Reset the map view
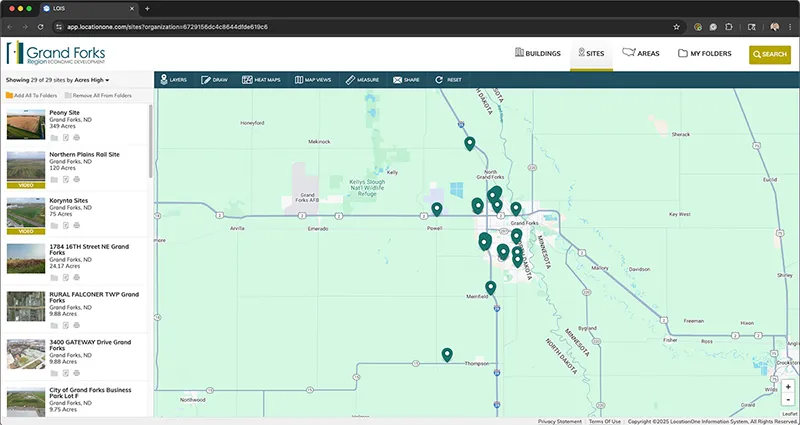The height and width of the screenshot is (425, 800). point(448,79)
